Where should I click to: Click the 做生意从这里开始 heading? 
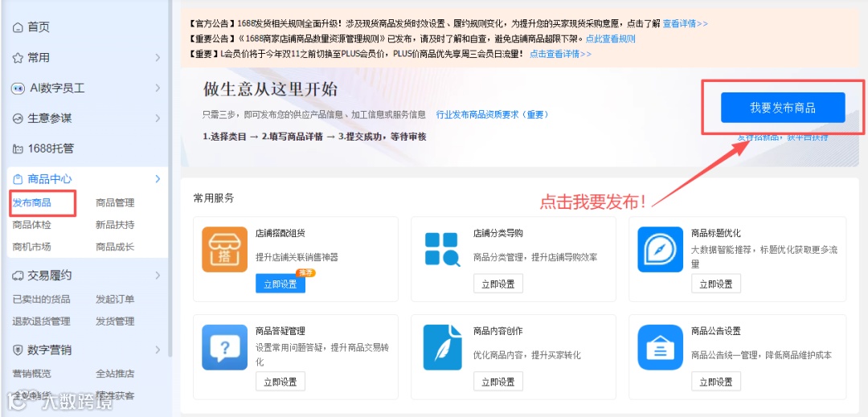(271, 90)
